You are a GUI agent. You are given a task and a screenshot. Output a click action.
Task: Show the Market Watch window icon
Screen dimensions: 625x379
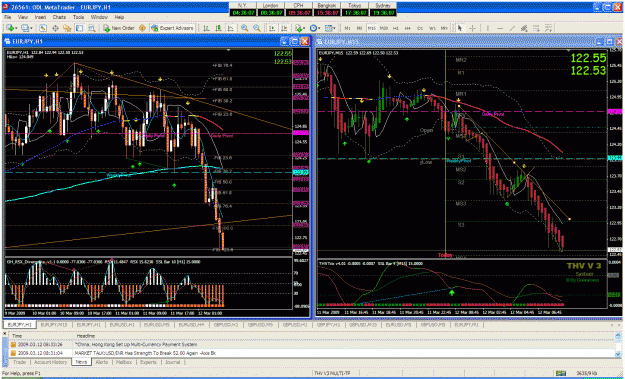[x=43, y=28]
